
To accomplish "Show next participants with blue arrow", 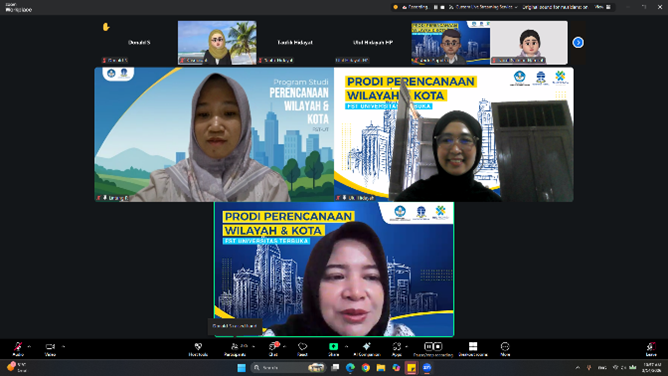I will [x=578, y=43].
